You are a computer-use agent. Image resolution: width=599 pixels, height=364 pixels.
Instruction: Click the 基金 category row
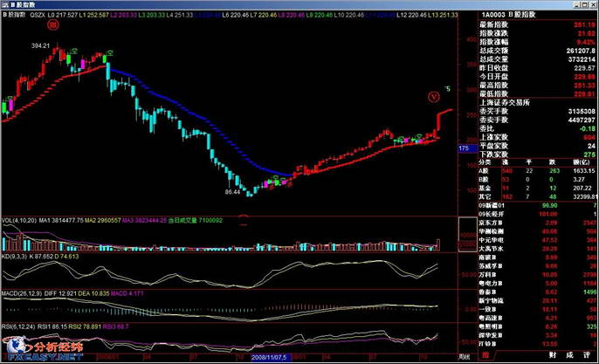click(538, 189)
